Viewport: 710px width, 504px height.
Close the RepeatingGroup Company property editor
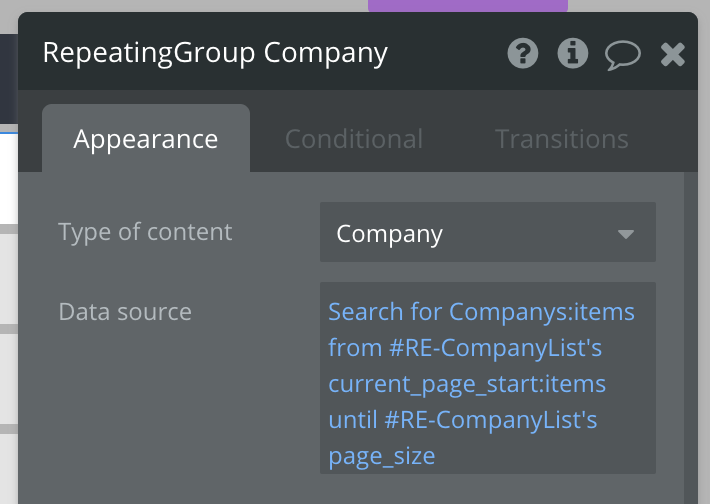672,54
